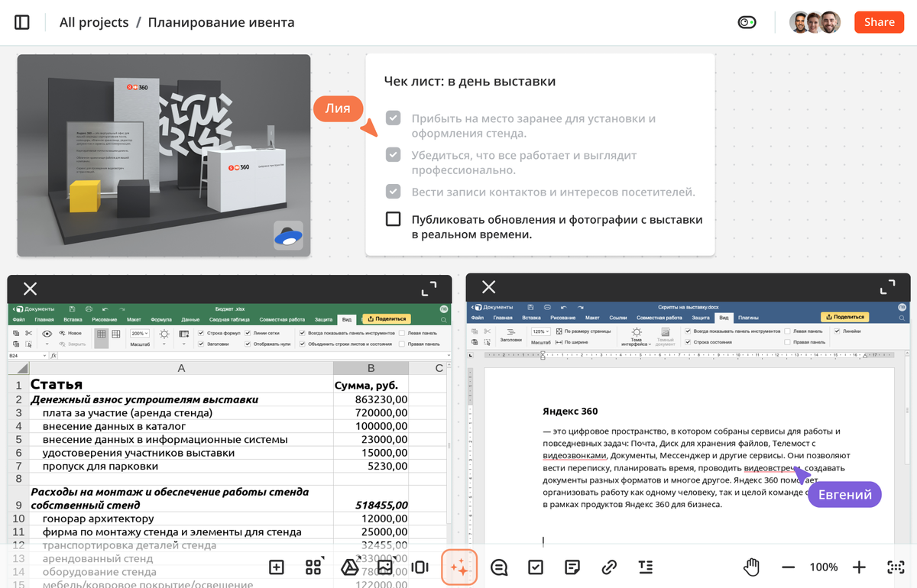The image size is (917, 588).
Task: Open the 200% zoom dropdown in the spreadsheet
Action: coord(139,333)
